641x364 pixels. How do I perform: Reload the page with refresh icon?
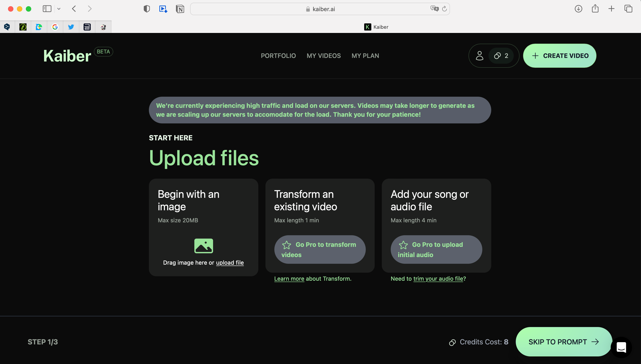click(x=444, y=9)
